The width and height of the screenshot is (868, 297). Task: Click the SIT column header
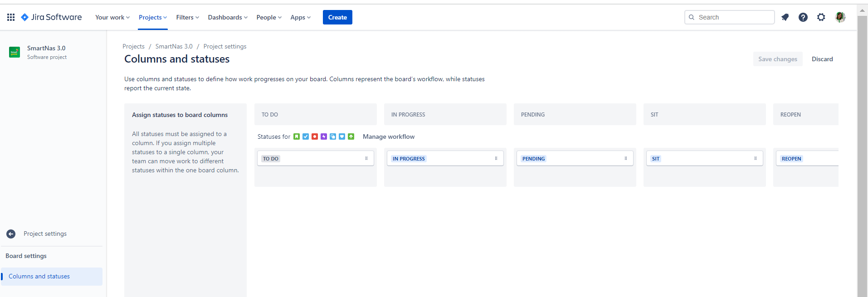(x=705, y=114)
